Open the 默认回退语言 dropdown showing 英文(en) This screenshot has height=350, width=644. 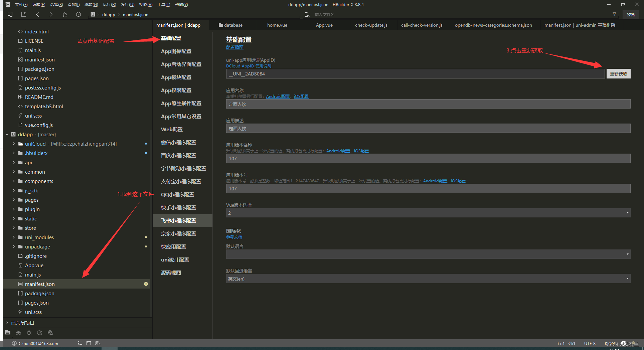428,279
